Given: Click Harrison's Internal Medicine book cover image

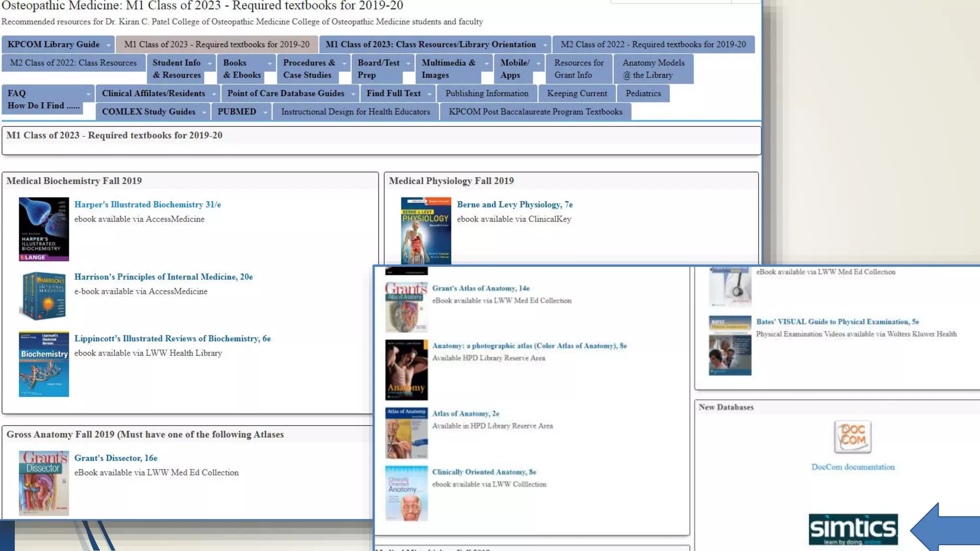Looking at the screenshot, I should (44, 296).
